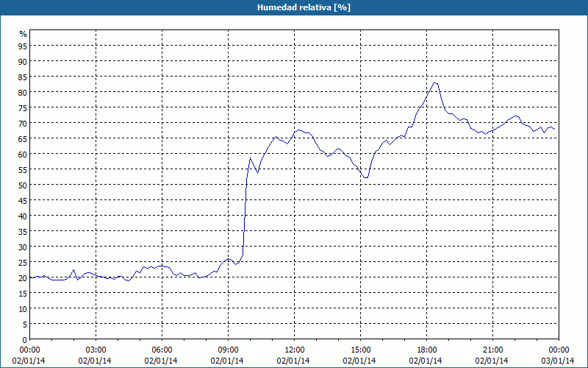
Task: Select the 85 value on the Y axis
Action: [23, 77]
